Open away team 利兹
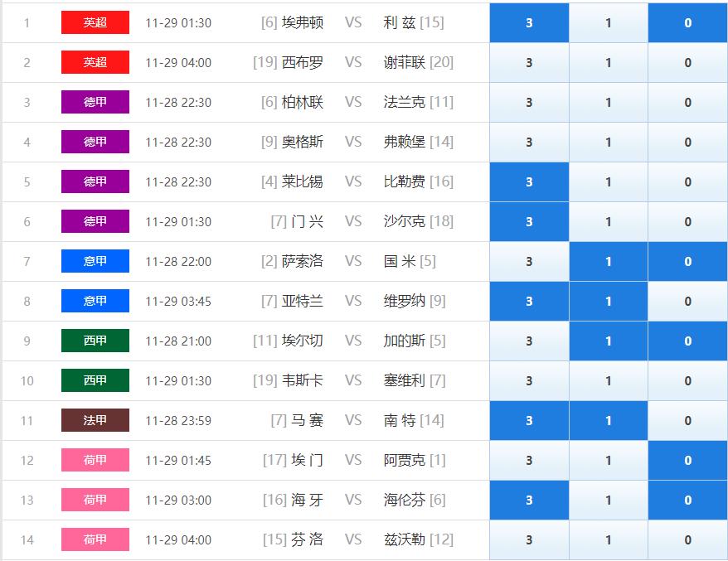This screenshot has height=561, width=728. click(x=400, y=22)
